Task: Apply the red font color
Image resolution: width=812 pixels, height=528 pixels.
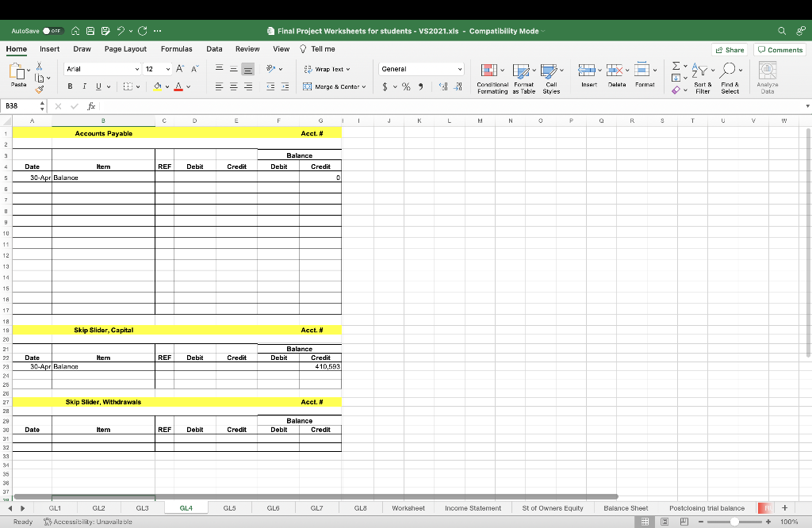Action: 178,86
